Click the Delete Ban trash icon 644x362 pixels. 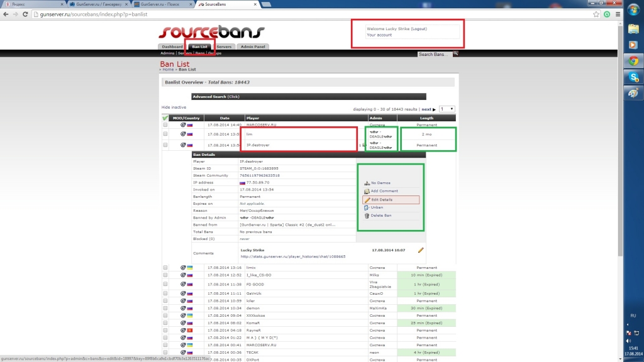tap(367, 216)
